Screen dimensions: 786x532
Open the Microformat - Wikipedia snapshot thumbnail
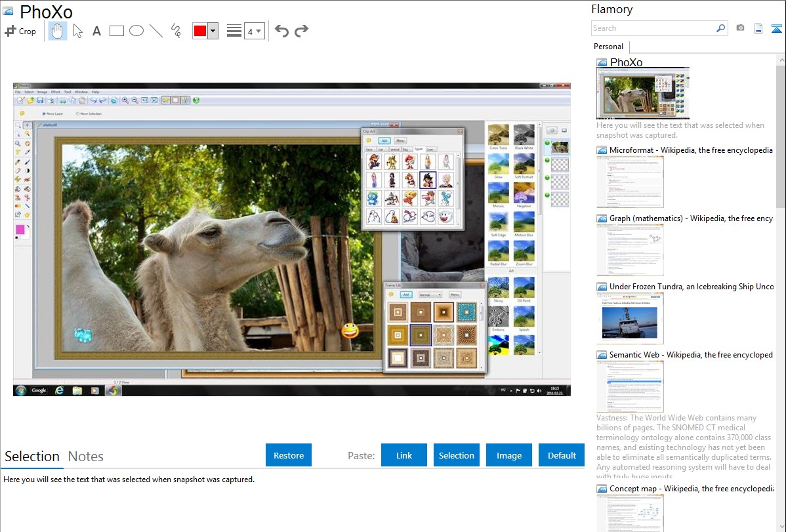[630, 182]
